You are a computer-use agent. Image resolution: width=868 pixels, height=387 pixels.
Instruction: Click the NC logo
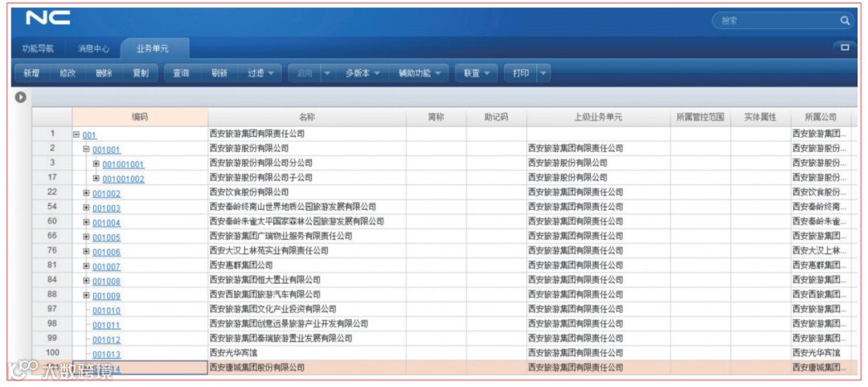(47, 18)
